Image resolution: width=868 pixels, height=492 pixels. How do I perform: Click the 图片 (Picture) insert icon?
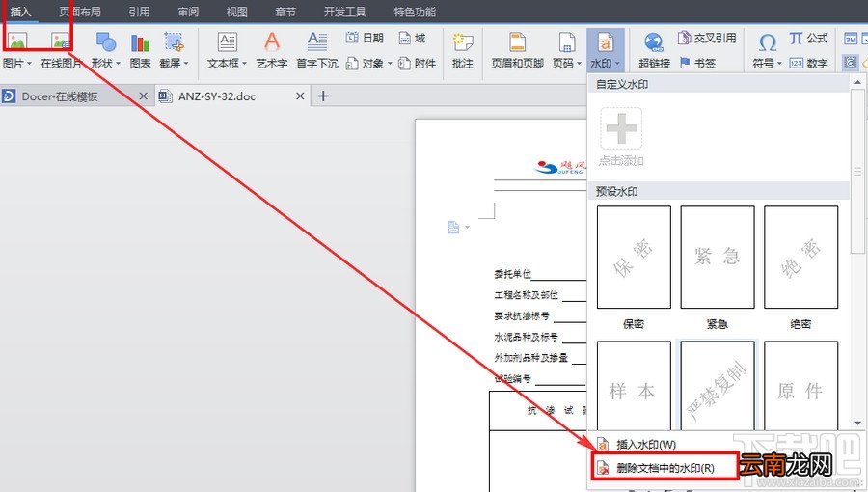17,42
